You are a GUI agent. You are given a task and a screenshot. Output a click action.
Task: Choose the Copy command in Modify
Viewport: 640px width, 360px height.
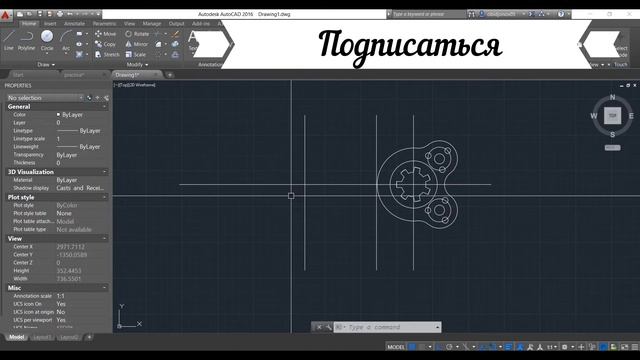(x=105, y=44)
